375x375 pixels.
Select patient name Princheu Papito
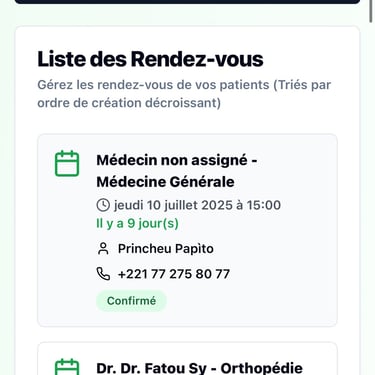[166, 249]
